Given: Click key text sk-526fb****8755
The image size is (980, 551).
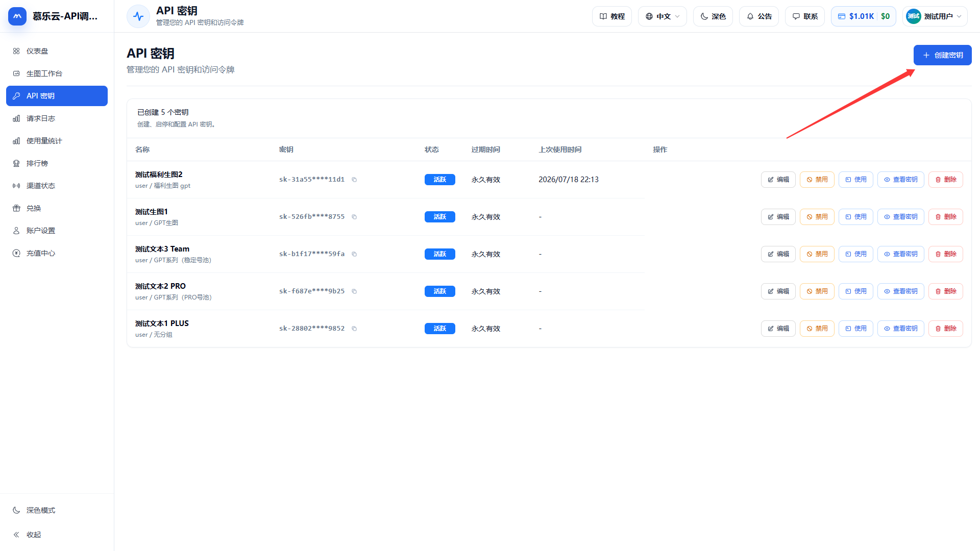Looking at the screenshot, I should [x=312, y=217].
